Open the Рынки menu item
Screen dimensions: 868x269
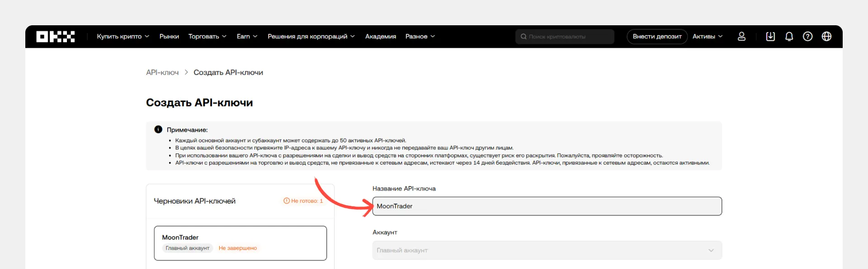tap(169, 37)
